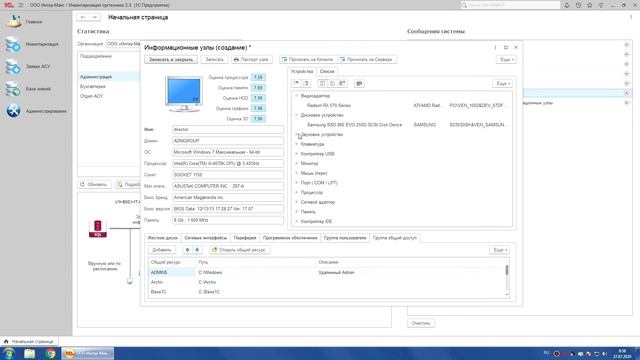Screen dimensions: 640x360
Task: Click the last icon of the three-icon group in devices toolbar
Action: (342, 83)
